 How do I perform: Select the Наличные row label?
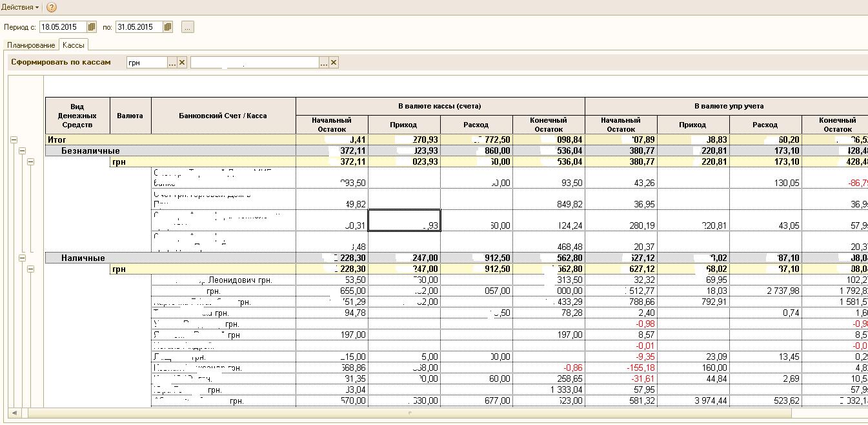click(x=83, y=258)
